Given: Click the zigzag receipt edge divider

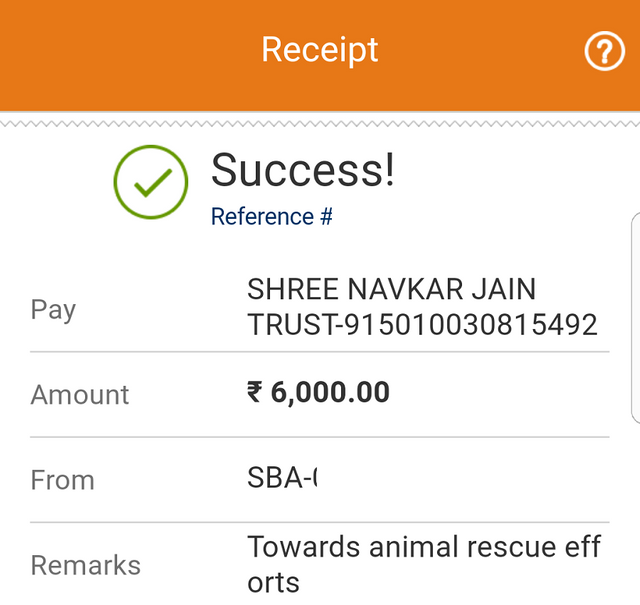Looking at the screenshot, I should pos(320,124).
